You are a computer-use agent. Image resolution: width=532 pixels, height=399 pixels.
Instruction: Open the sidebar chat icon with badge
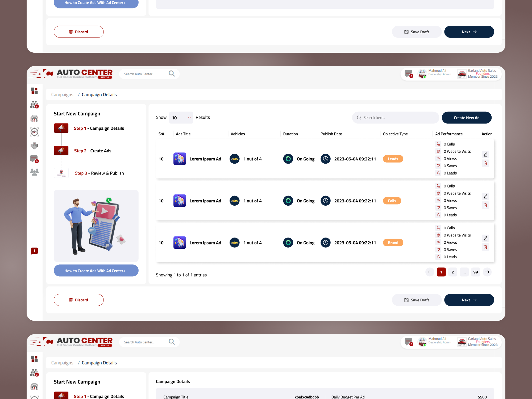[34, 159]
